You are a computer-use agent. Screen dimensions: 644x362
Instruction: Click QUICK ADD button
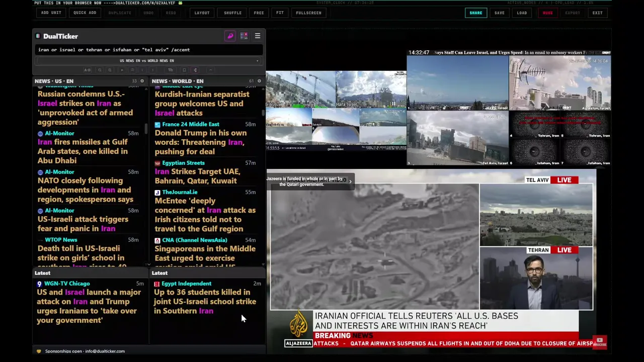pos(85,13)
